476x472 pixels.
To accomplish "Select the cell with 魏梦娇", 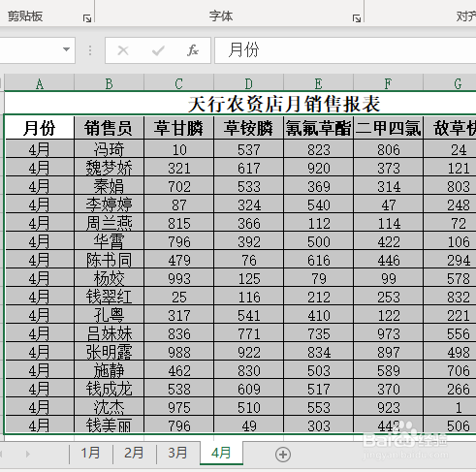I will pos(110,168).
